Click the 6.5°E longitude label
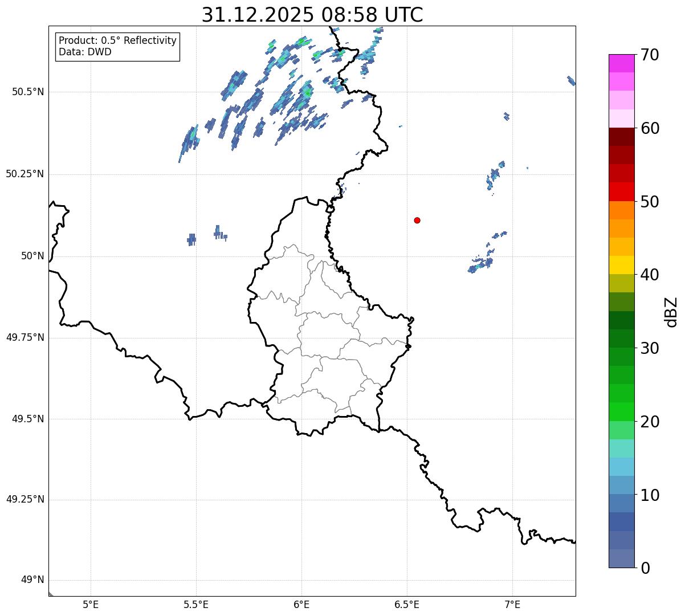Image resolution: width=685 pixels, height=616 pixels. 407,604
